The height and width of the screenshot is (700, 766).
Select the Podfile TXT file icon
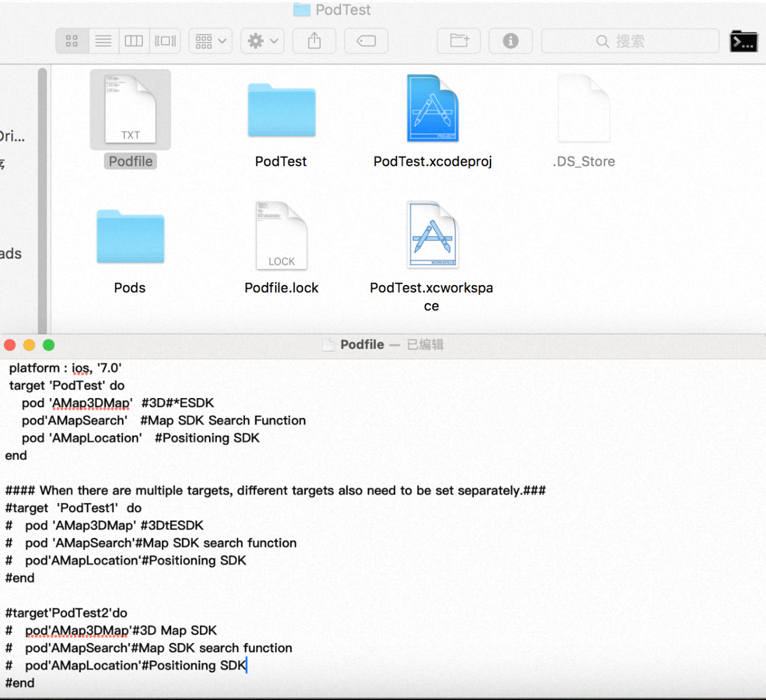coord(130,109)
